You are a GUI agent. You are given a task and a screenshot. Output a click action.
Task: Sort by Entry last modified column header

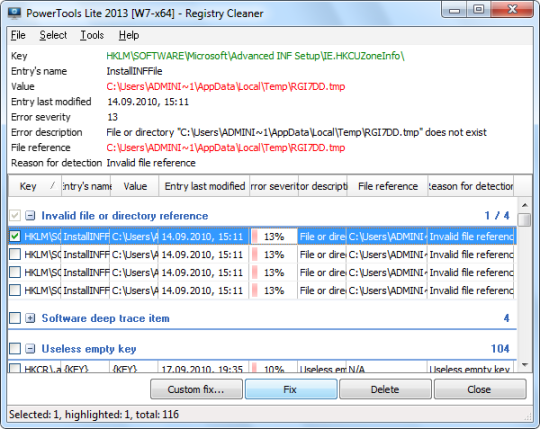pyautogui.click(x=204, y=186)
